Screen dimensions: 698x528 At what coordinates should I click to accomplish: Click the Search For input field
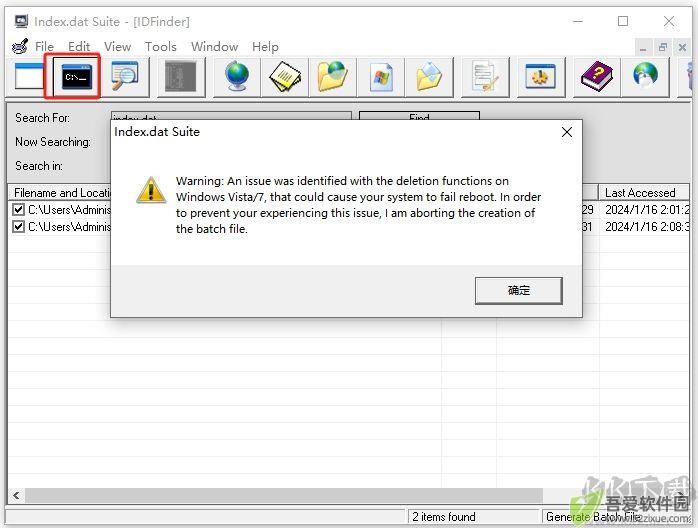click(231, 116)
